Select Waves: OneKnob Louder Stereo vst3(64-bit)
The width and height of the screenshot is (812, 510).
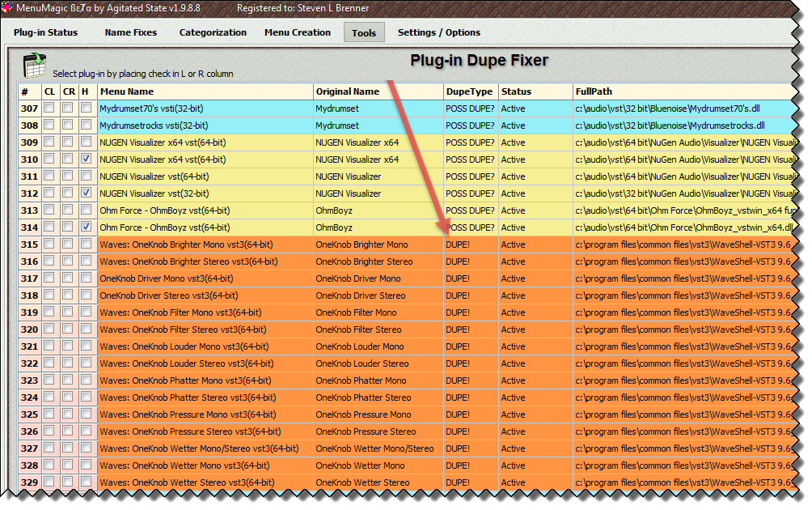(x=205, y=363)
